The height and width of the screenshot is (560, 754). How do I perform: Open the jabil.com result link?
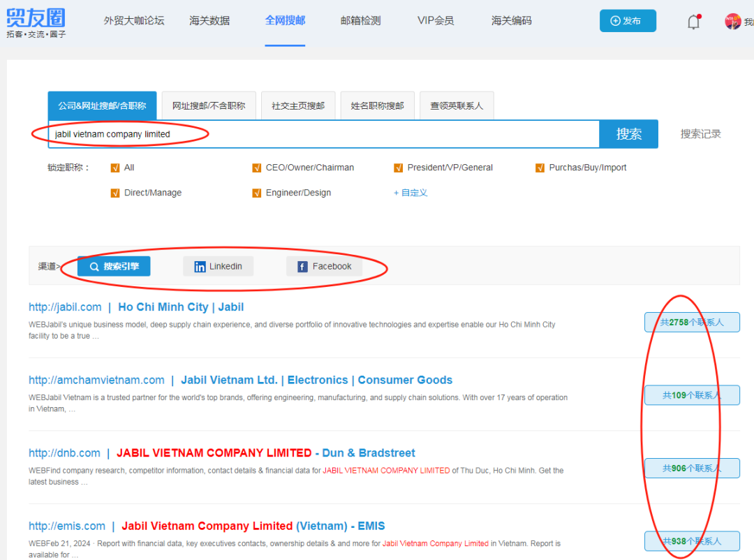65,307
